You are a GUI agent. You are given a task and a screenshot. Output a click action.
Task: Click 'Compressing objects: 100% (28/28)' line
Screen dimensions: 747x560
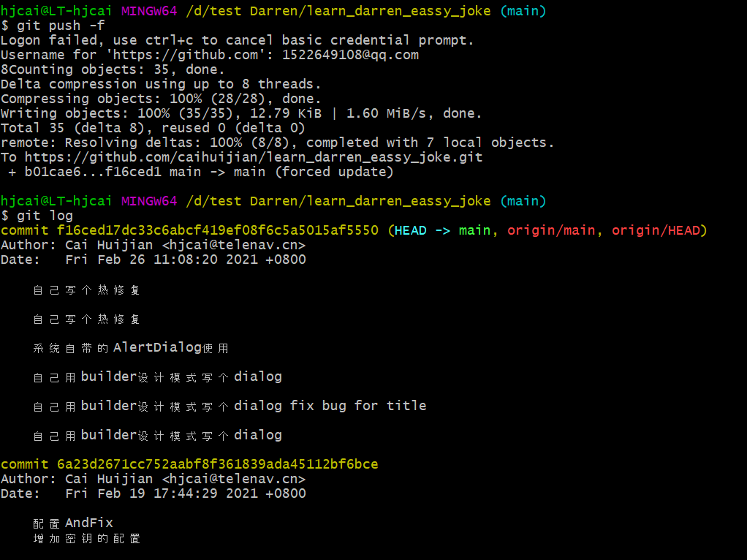[161, 99]
